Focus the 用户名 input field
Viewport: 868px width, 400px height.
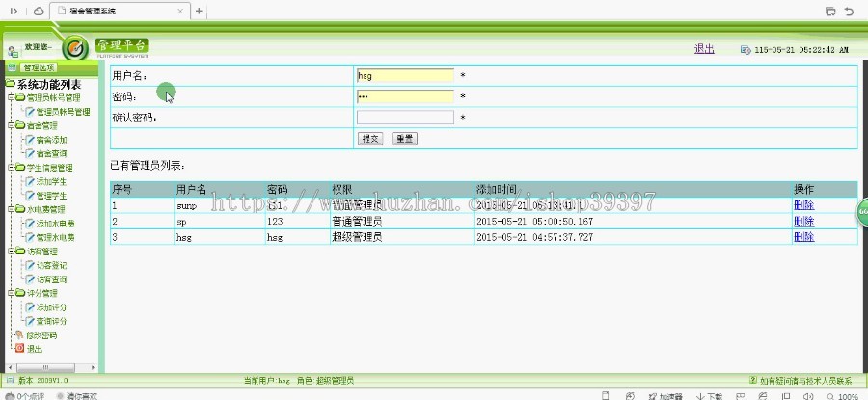tap(405, 76)
